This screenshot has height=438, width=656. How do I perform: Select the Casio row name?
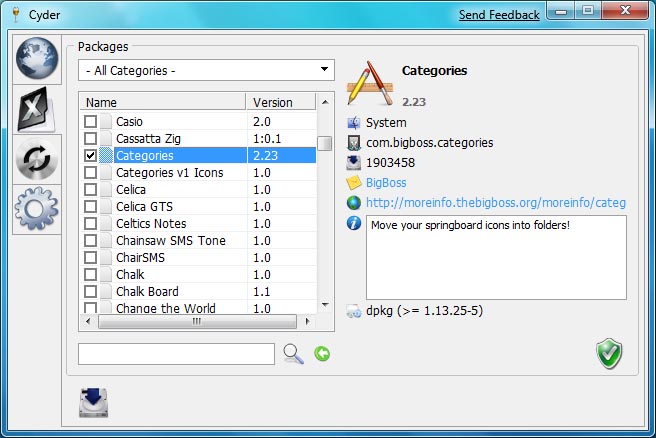129,122
